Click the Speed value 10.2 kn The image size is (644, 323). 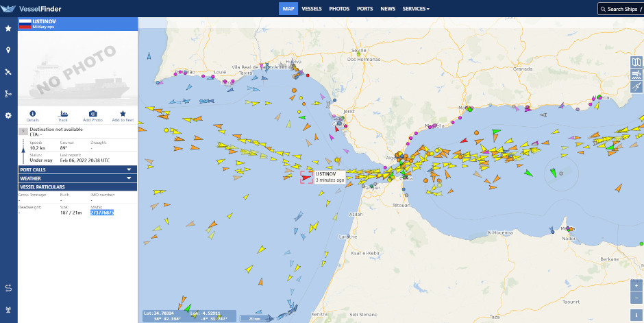coord(38,148)
